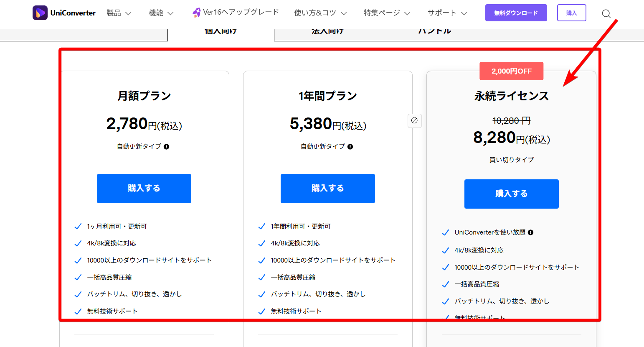Image resolution: width=644 pixels, height=347 pixels.
Task: Click the UniConverter brand name
Action: click(73, 13)
